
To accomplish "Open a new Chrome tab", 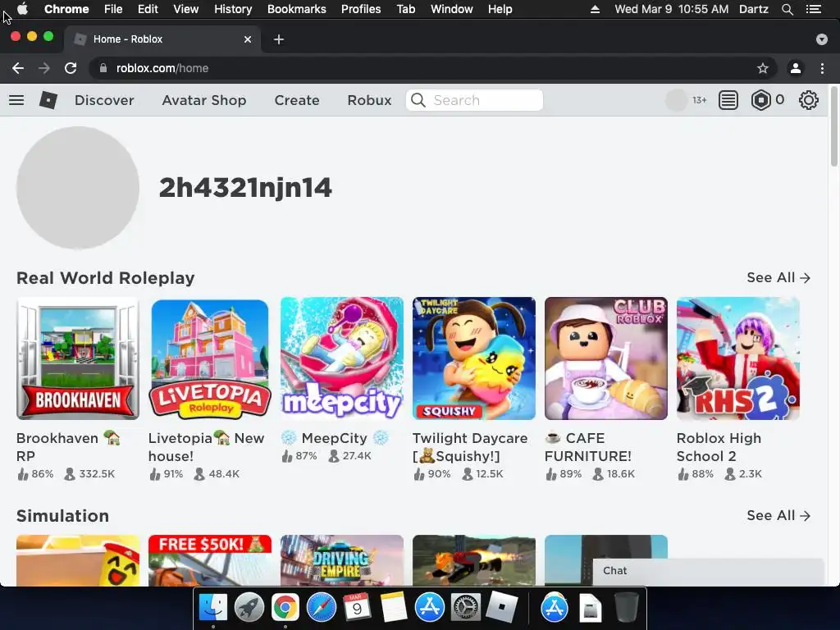I will click(279, 39).
